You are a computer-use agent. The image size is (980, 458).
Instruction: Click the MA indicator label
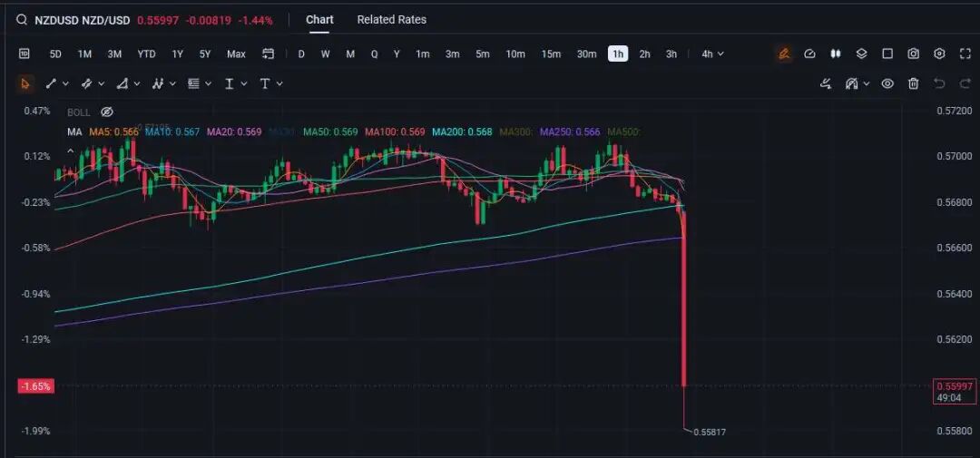click(x=74, y=132)
